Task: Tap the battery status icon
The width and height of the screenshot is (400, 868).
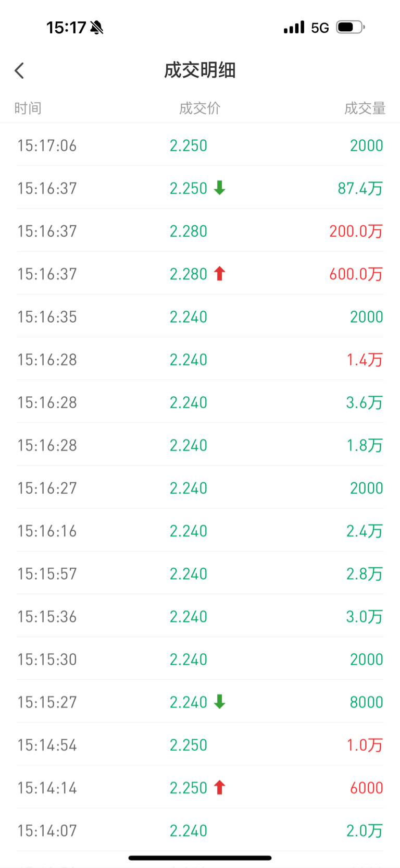Action: click(349, 27)
